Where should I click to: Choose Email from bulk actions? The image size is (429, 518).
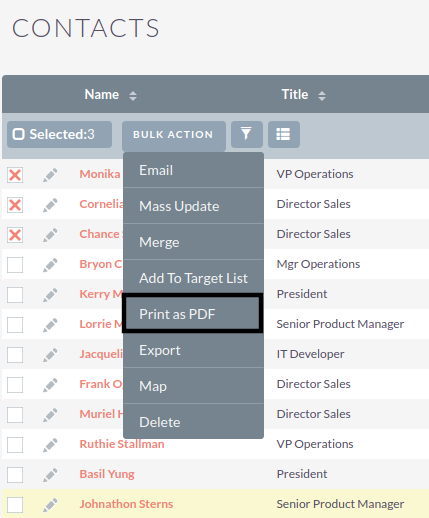tap(193, 170)
